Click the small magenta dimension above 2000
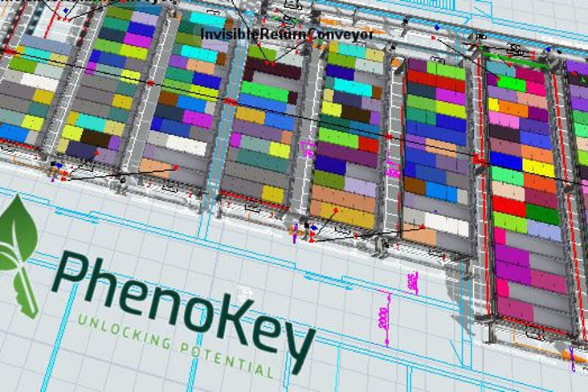This screenshot has height=392, width=588. click(x=412, y=282)
